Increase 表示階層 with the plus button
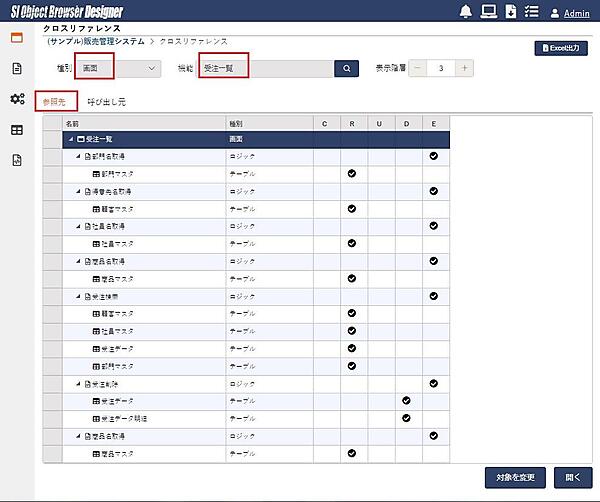Image resolution: width=600 pixels, height=502 pixels. 464,68
